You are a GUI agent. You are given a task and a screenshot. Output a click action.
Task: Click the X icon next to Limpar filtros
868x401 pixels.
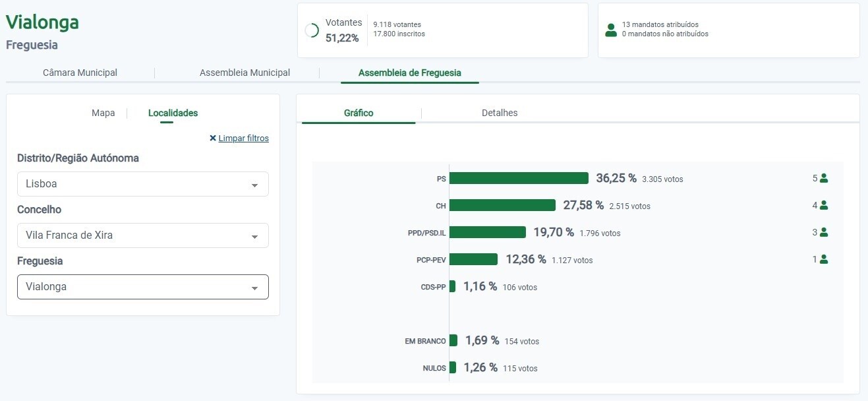[213, 139]
